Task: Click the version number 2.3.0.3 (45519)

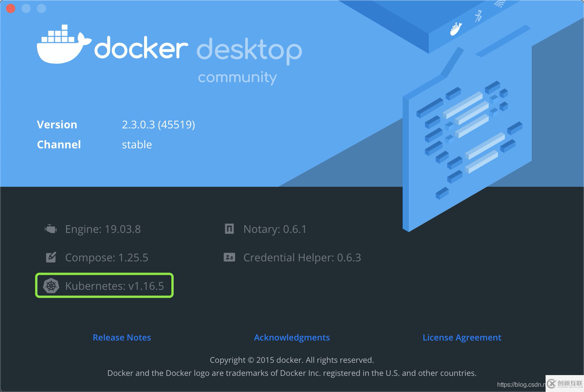Action: point(158,124)
